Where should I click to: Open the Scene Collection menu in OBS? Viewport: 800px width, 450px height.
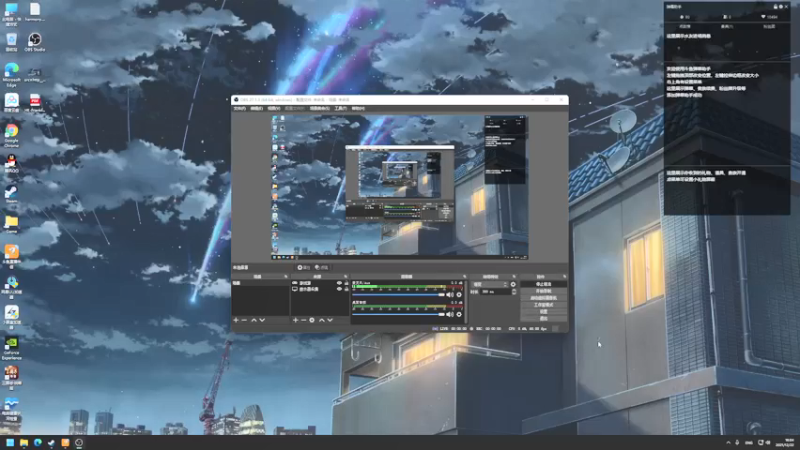click(319, 108)
